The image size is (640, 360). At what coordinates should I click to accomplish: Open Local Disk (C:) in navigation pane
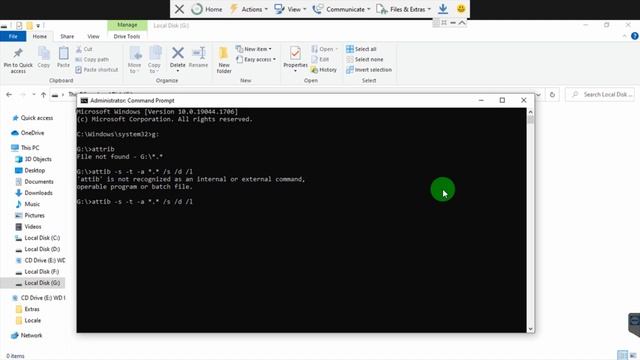[38, 238]
